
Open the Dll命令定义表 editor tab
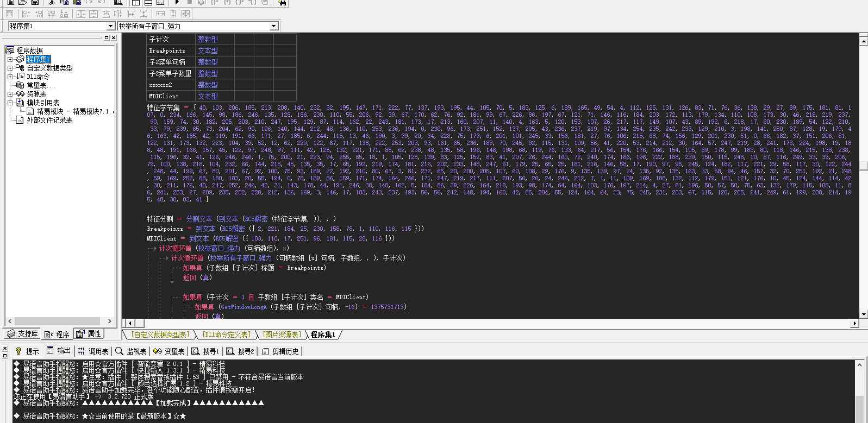click(x=227, y=334)
